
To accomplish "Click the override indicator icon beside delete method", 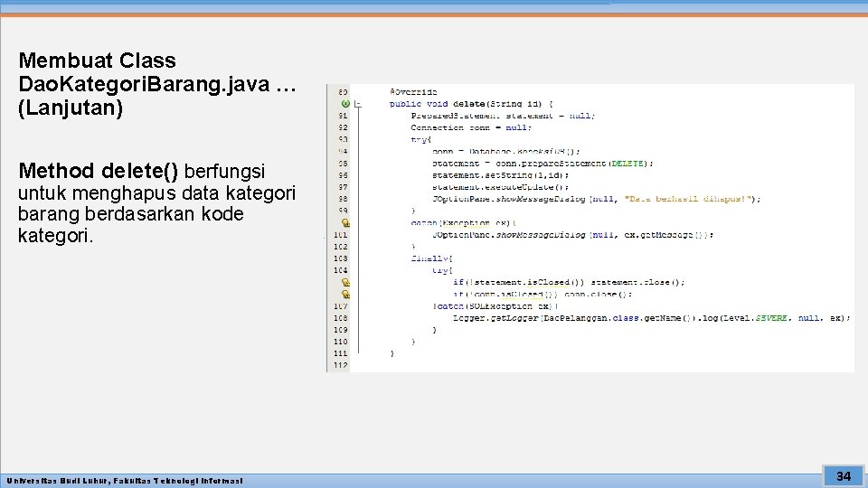I will tap(345, 103).
